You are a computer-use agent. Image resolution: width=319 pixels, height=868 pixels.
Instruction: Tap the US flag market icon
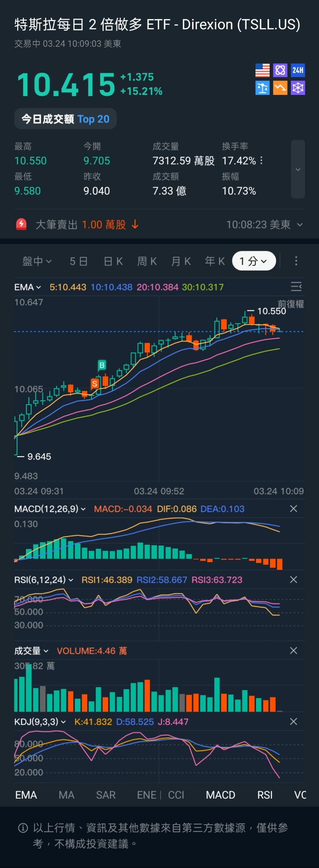[x=262, y=70]
